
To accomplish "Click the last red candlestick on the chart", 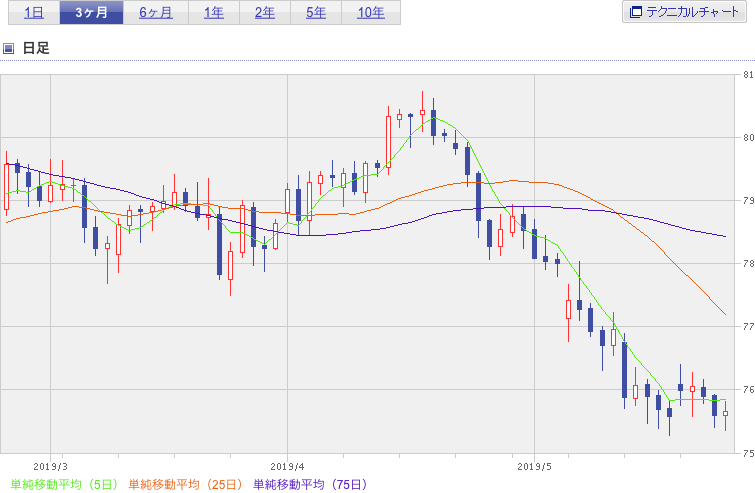I will click(726, 414).
